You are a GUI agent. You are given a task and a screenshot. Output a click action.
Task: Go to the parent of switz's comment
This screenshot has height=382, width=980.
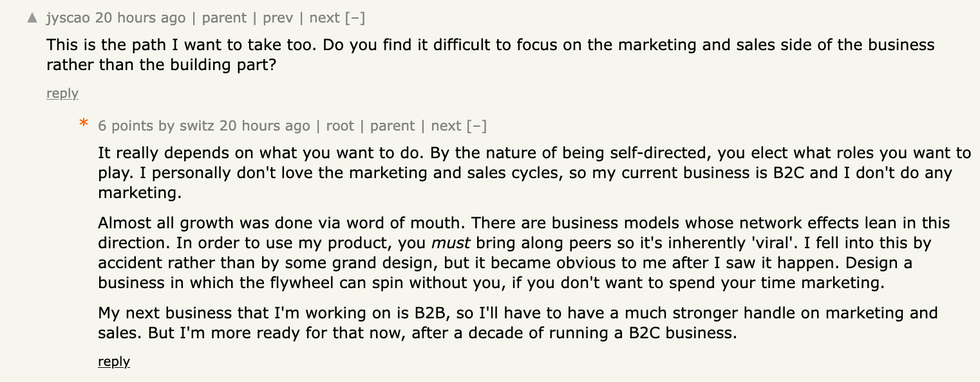[392, 126]
